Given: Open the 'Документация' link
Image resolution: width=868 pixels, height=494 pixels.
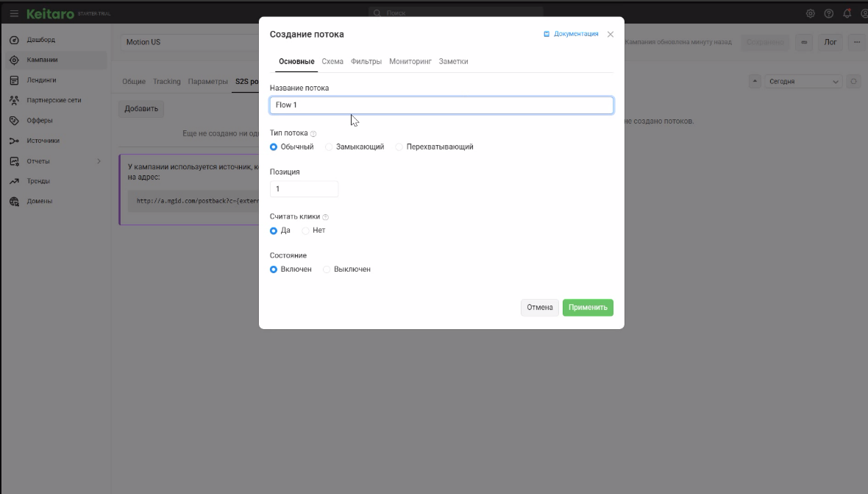Looking at the screenshot, I should (x=571, y=34).
